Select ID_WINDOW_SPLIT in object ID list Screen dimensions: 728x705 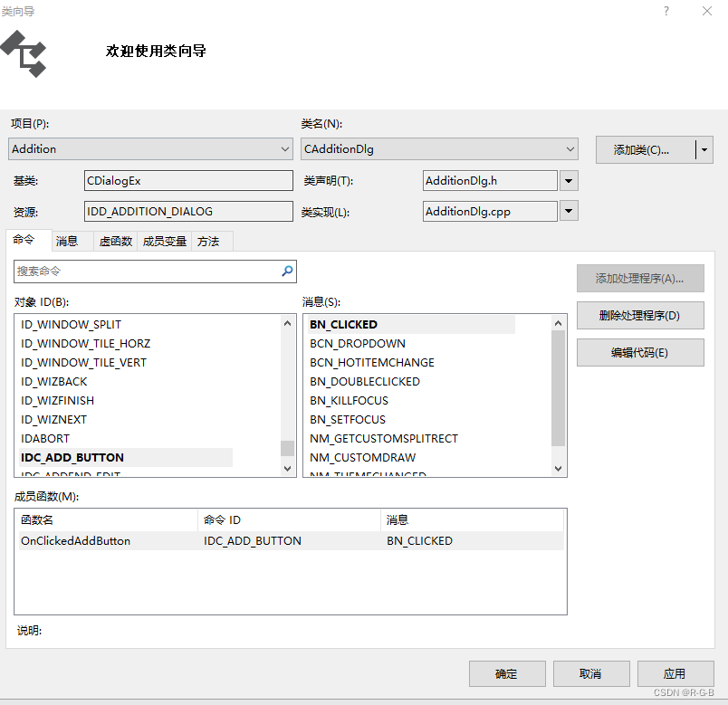pos(71,324)
